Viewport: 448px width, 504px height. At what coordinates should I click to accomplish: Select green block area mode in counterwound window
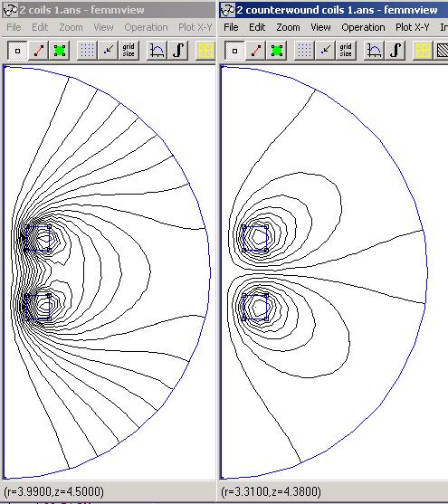click(x=277, y=51)
